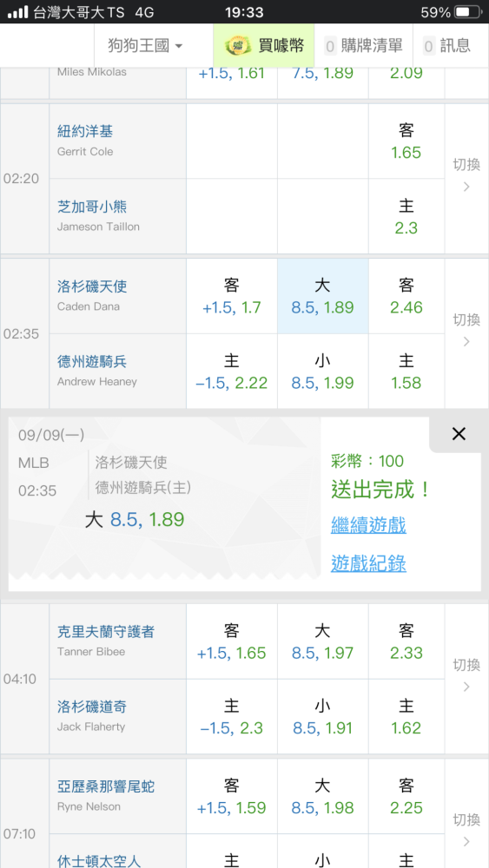Select 主 -1.5, 2.3 Dodgers spread

click(x=232, y=716)
